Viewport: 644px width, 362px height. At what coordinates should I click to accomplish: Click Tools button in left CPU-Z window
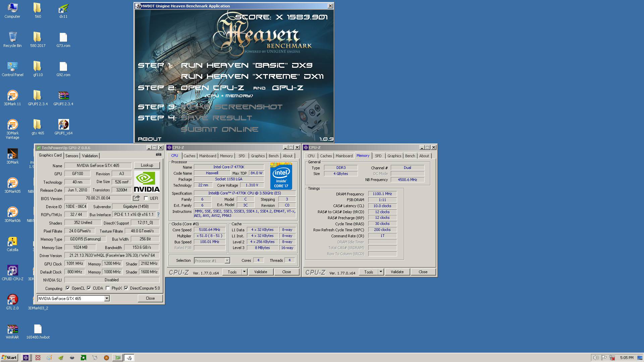pyautogui.click(x=232, y=272)
